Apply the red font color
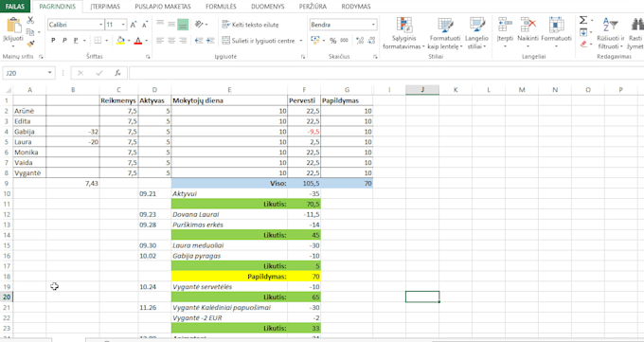Image resolution: width=644 pixels, height=342 pixels. coord(138,41)
